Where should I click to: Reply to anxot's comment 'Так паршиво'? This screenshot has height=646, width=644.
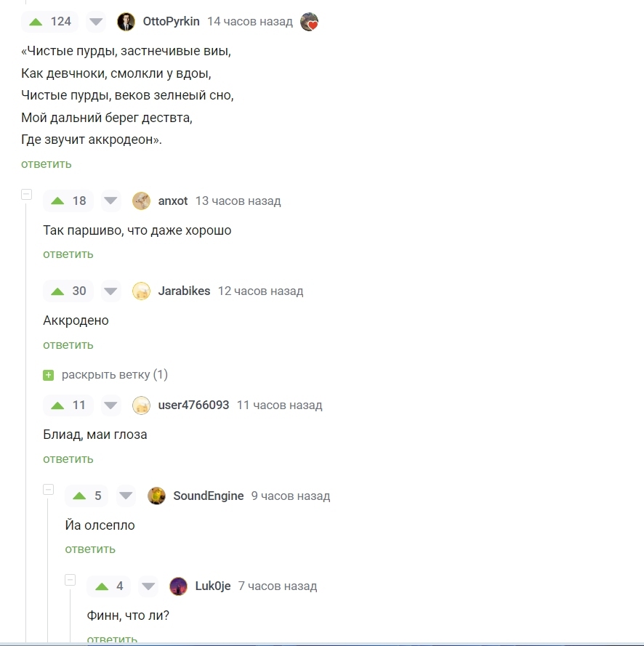point(68,254)
